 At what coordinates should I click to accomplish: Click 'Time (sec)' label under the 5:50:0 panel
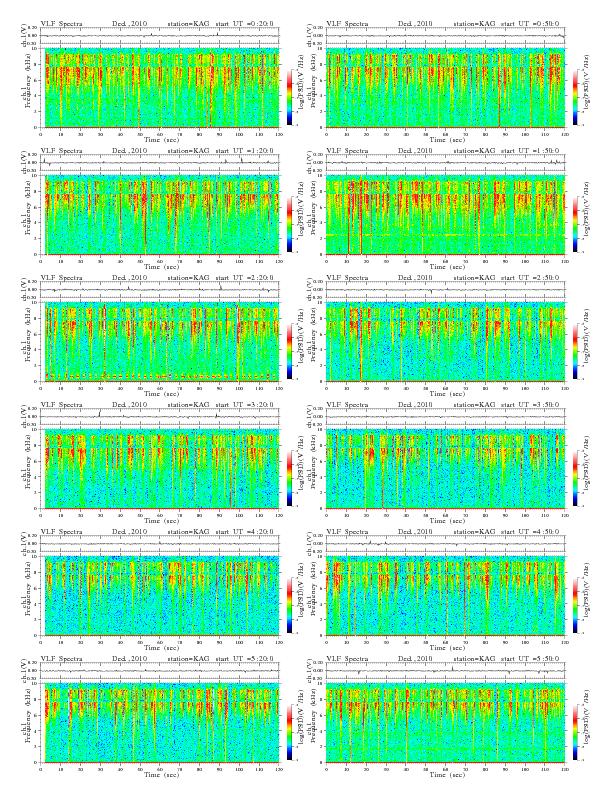point(446,774)
